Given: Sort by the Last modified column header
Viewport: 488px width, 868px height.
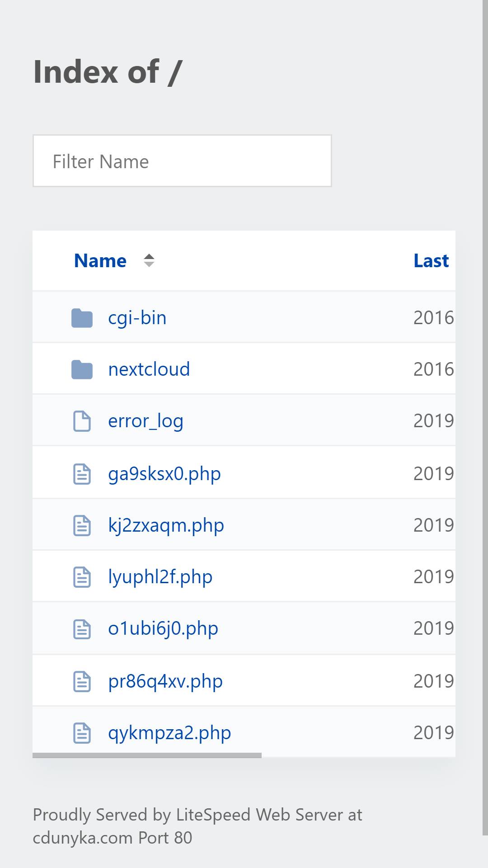Looking at the screenshot, I should (432, 261).
